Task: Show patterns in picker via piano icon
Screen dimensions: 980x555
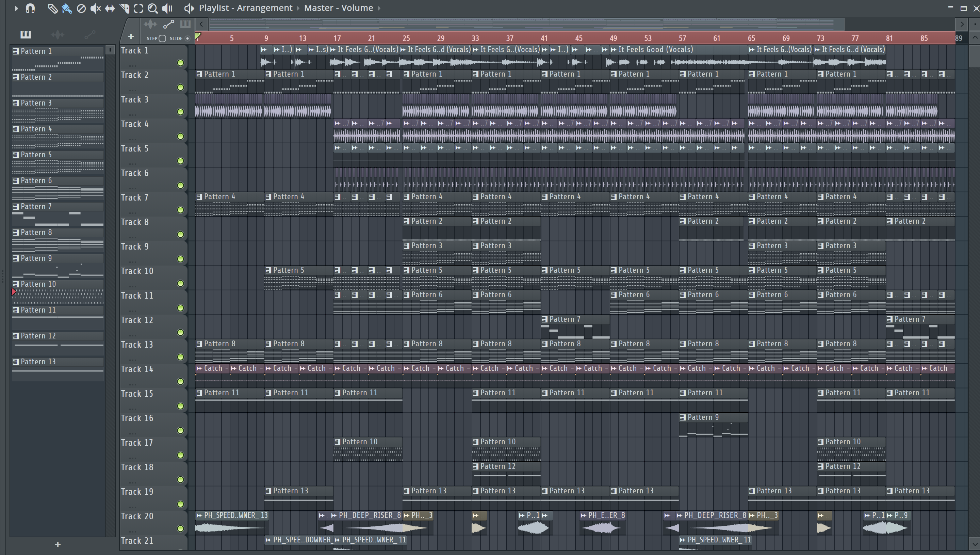Action: click(26, 35)
